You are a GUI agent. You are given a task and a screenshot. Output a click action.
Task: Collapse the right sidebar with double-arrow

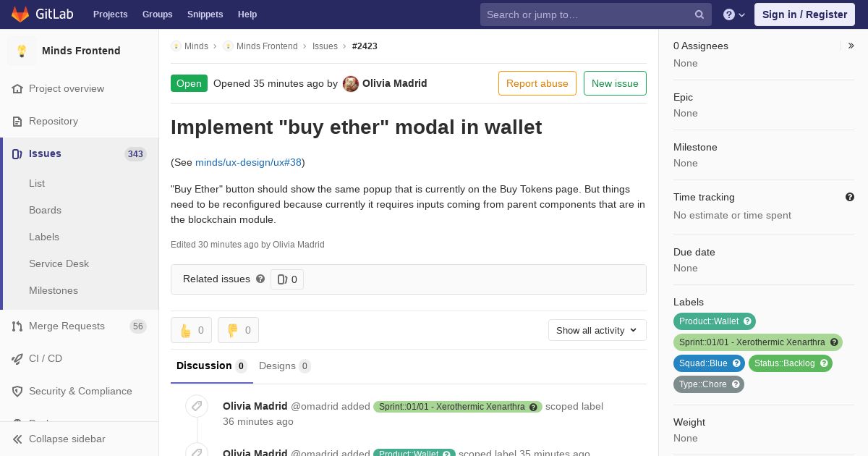pyautogui.click(x=851, y=46)
